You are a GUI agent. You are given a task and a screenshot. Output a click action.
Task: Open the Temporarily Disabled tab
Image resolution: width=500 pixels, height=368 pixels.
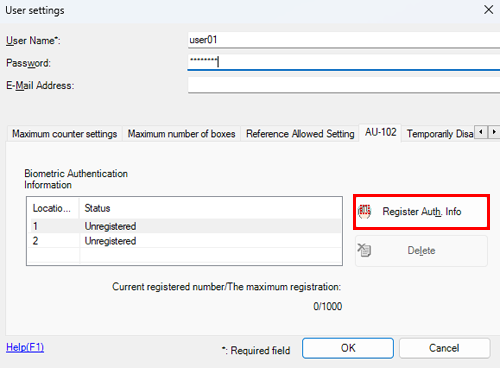tap(440, 134)
